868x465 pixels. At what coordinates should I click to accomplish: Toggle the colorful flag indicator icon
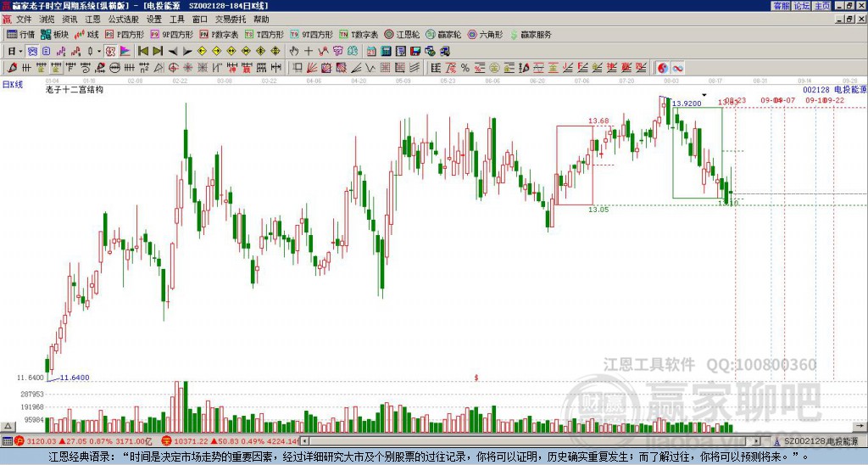(125, 51)
